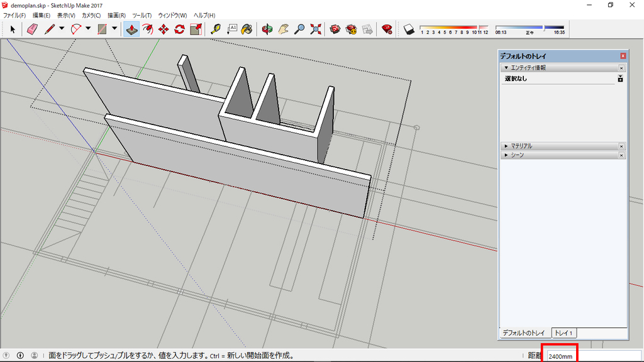The width and height of the screenshot is (644, 362).
Task: Open the 描画(R) menu
Action: point(116,15)
